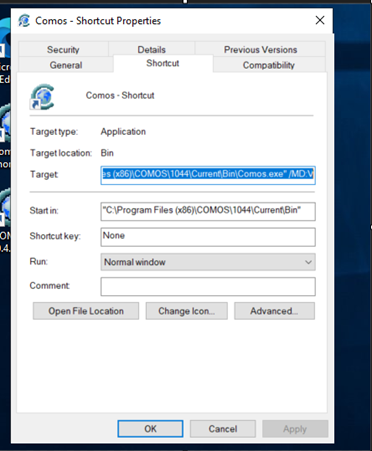Click the 'Target location:' label
This screenshot has height=451, width=372.
[x=61, y=153]
